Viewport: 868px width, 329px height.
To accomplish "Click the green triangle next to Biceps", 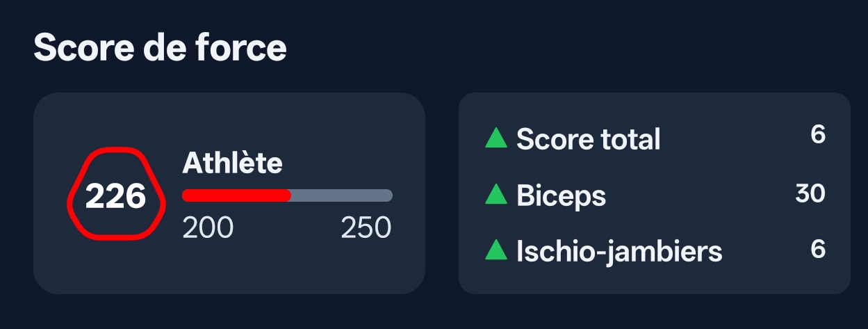I will tap(496, 194).
